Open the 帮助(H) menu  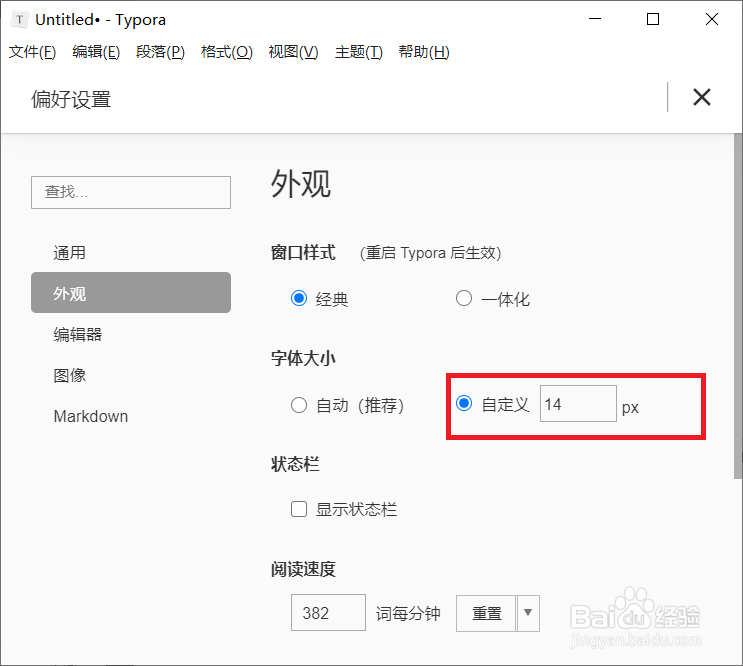coord(424,52)
